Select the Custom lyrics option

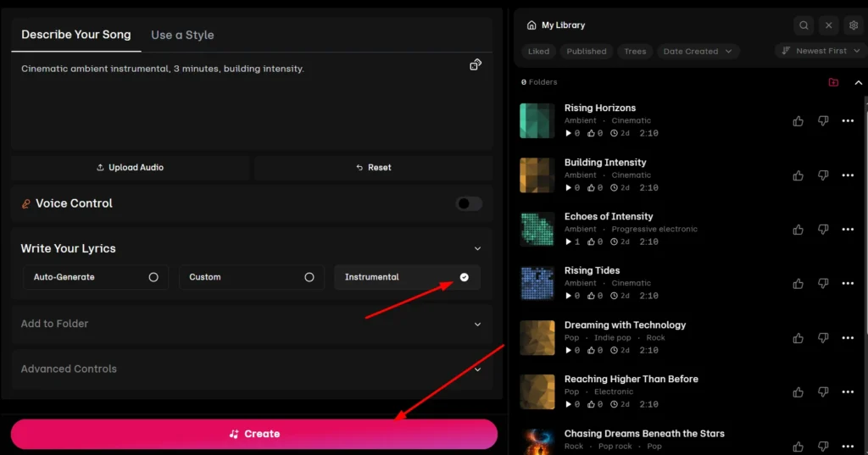click(x=251, y=277)
